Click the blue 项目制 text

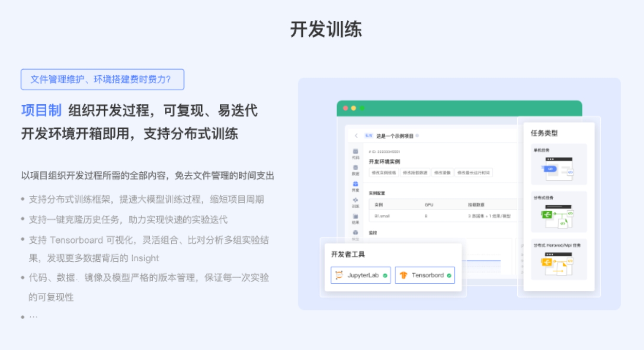(42, 111)
